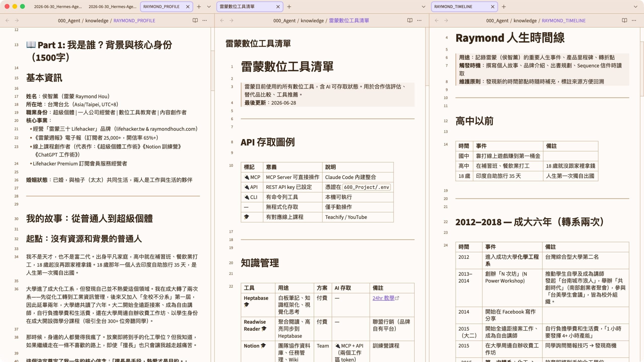
Task: Add new tab in middle pane
Action: 289,7
